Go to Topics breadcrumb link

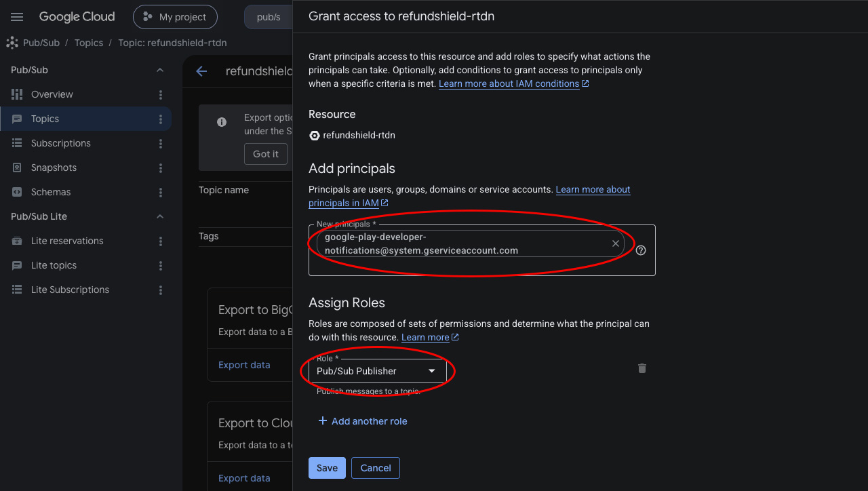[89, 43]
